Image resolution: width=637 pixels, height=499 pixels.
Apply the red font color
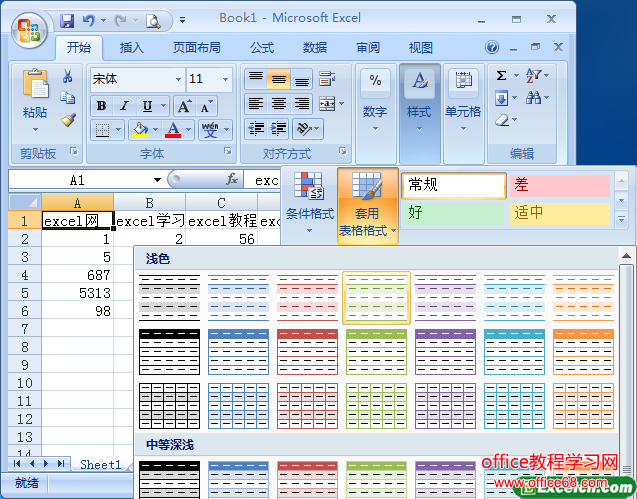click(173, 130)
